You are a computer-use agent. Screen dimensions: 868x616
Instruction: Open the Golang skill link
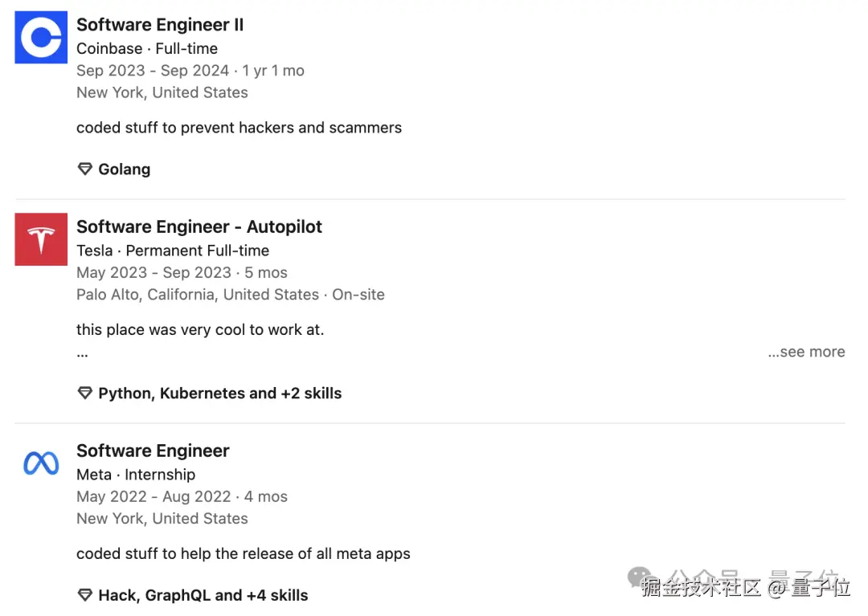pyautogui.click(x=124, y=169)
